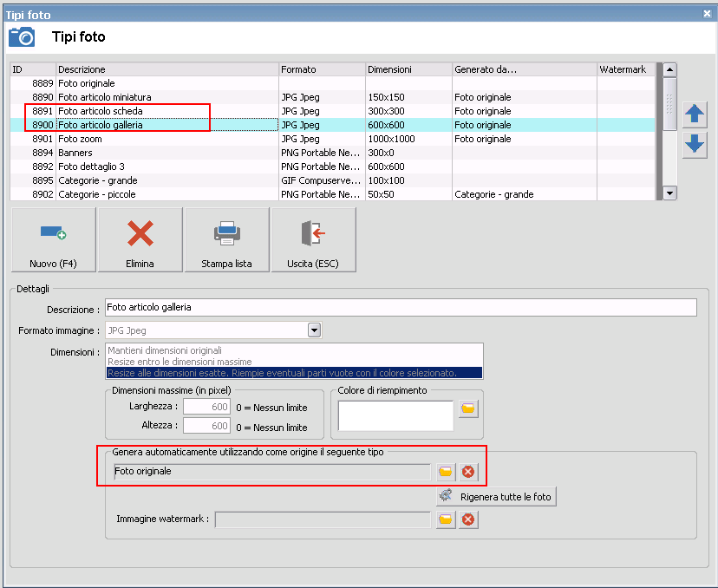Remove watermark image with red X icon

[x=468, y=519]
